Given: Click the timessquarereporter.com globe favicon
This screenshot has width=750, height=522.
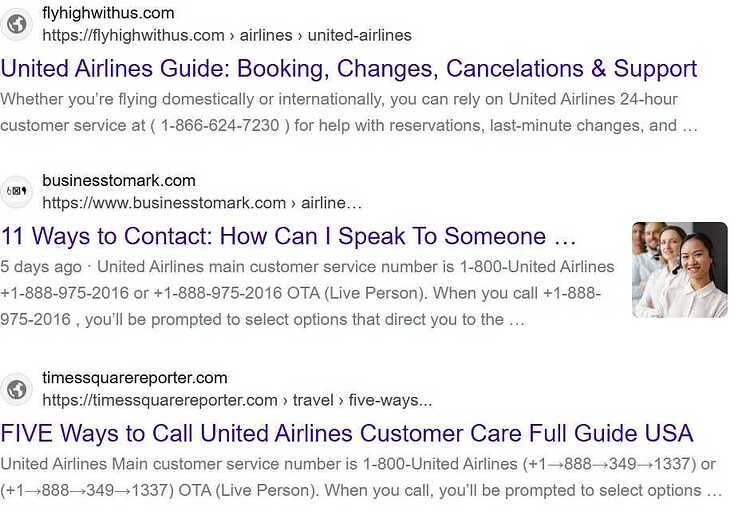Looking at the screenshot, I should tap(17, 389).
